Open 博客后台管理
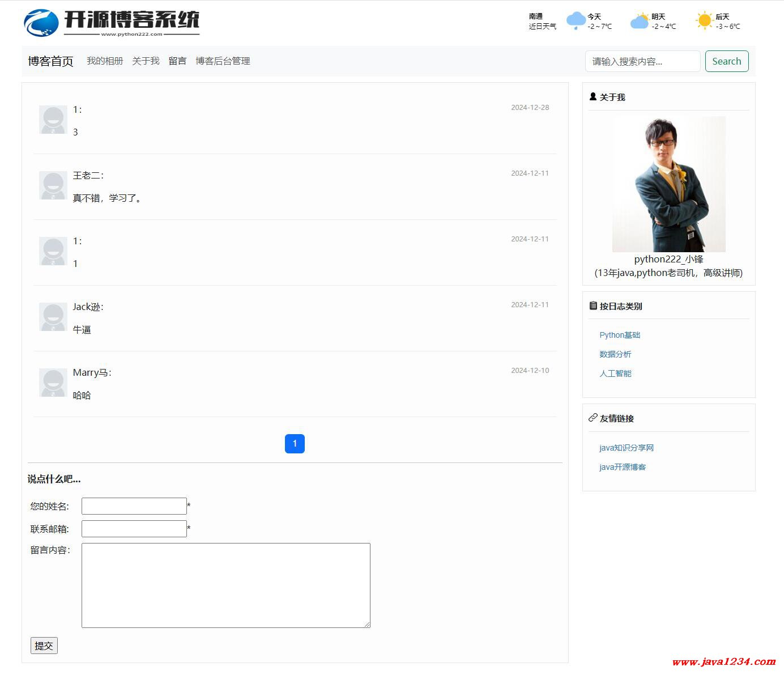The width and height of the screenshot is (784, 675). [223, 61]
